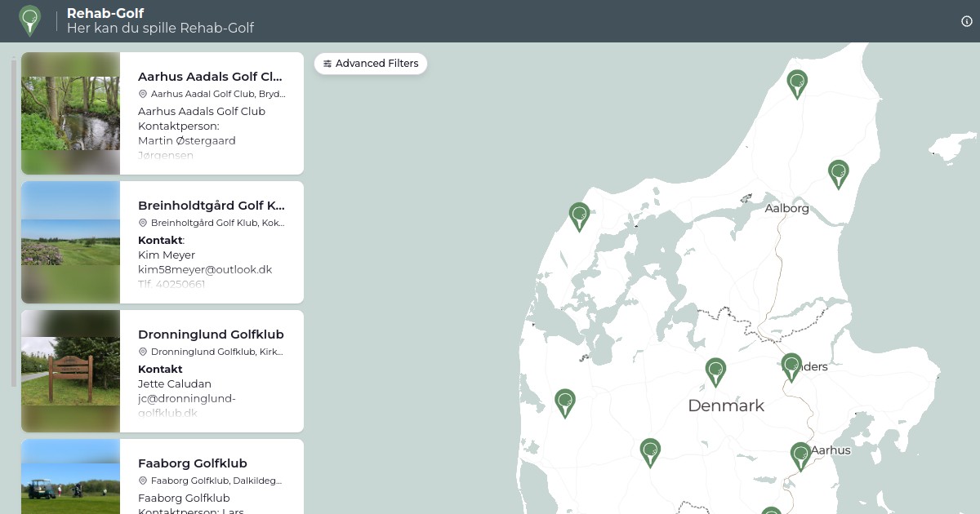Select the golf marker directly above the Denmark label
Viewport: 980px width, 514px height.
click(x=715, y=372)
